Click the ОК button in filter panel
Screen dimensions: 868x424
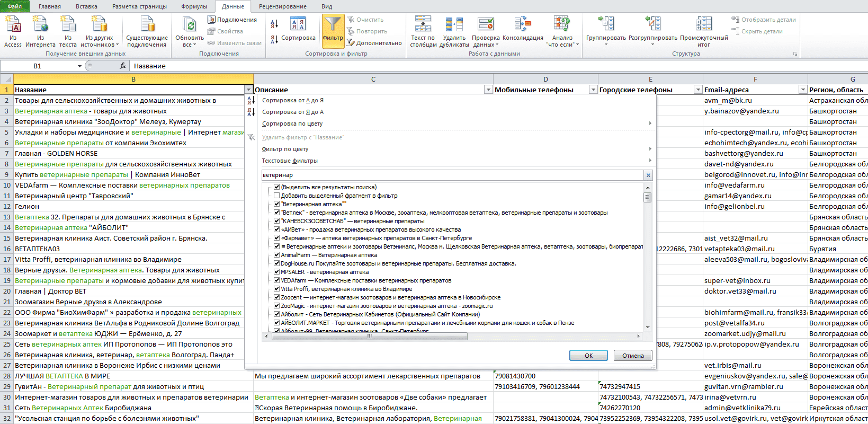tap(588, 356)
